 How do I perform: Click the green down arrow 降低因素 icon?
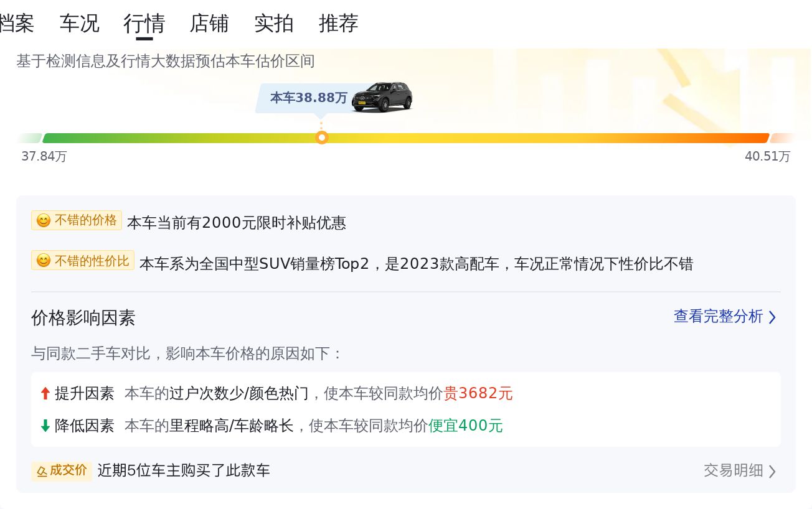[45, 426]
